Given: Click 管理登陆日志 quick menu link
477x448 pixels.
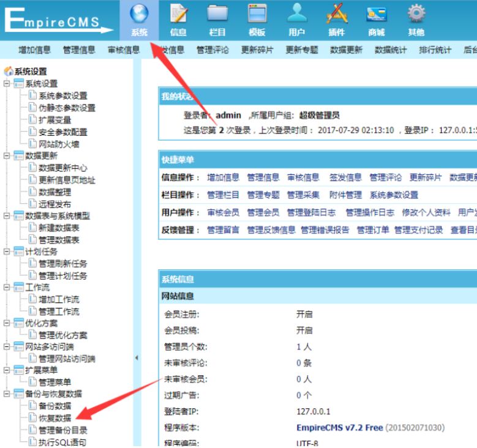Looking at the screenshot, I should (x=312, y=212).
